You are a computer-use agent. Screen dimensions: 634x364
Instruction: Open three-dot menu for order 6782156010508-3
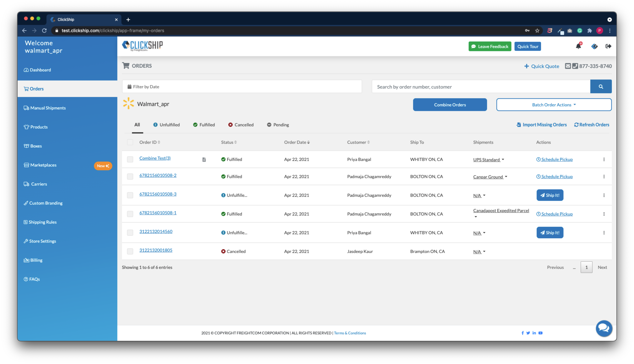(604, 195)
